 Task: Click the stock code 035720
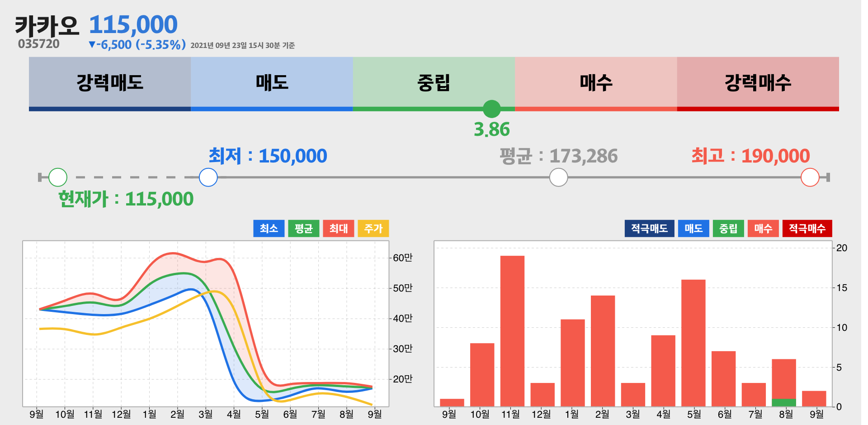point(39,44)
